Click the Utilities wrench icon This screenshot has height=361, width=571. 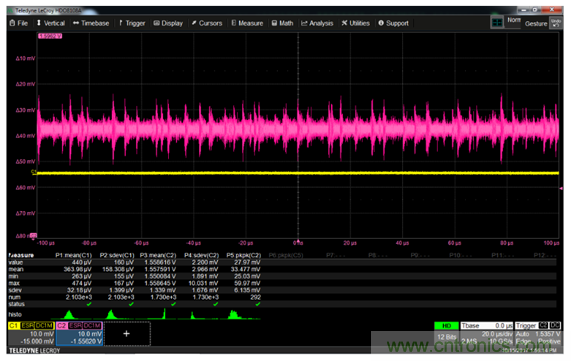(x=344, y=23)
